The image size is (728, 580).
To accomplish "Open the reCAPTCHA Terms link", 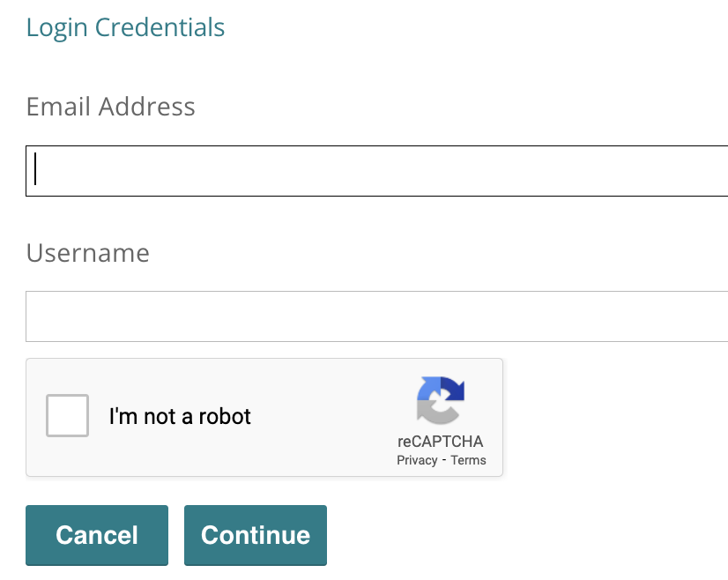I will 468,459.
